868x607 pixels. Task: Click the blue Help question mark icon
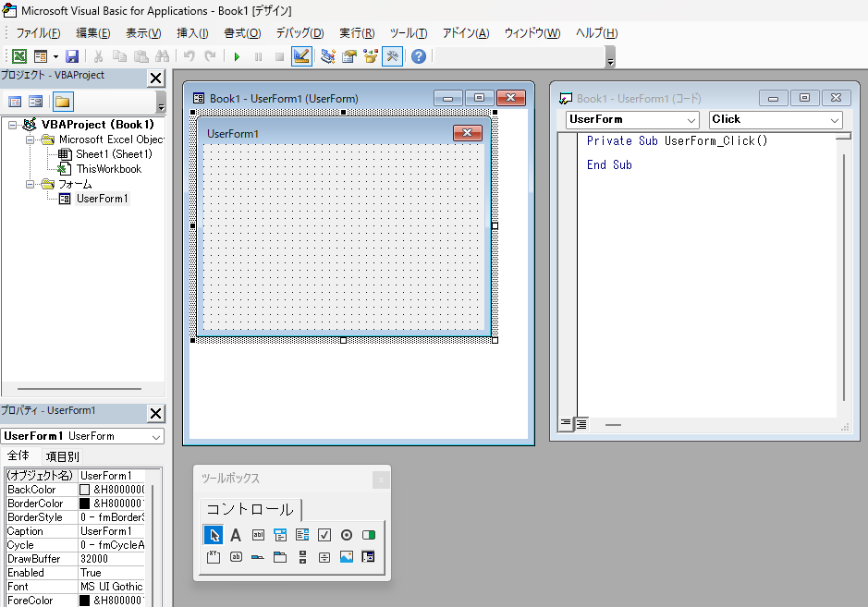419,57
